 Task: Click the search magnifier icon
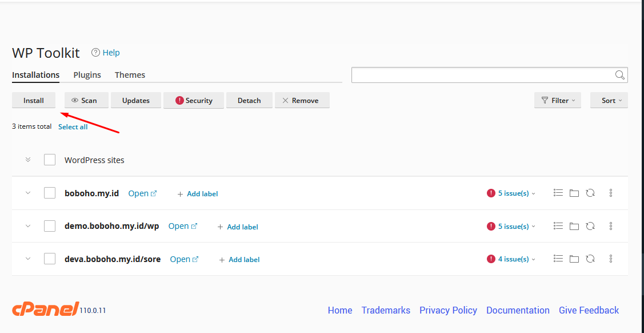pyautogui.click(x=620, y=75)
